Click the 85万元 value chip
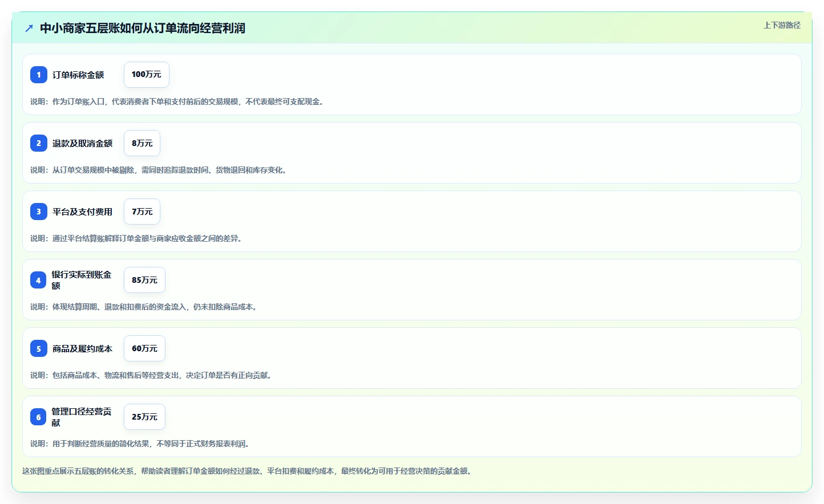This screenshot has height=504, width=824. click(x=144, y=280)
